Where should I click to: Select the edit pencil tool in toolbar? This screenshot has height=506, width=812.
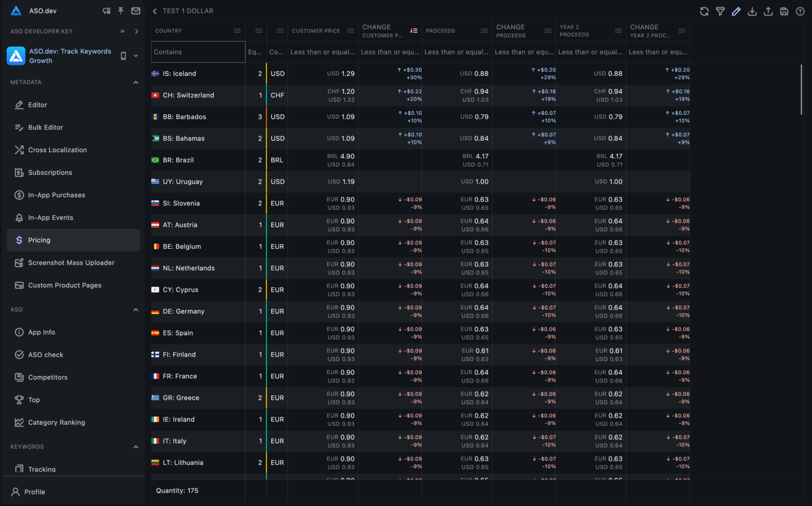[736, 11]
